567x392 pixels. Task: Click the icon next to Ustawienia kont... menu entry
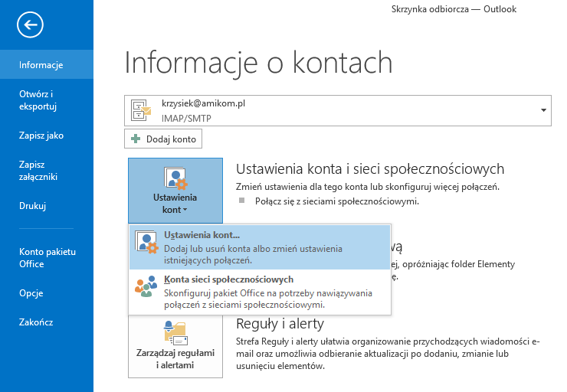[146, 242]
